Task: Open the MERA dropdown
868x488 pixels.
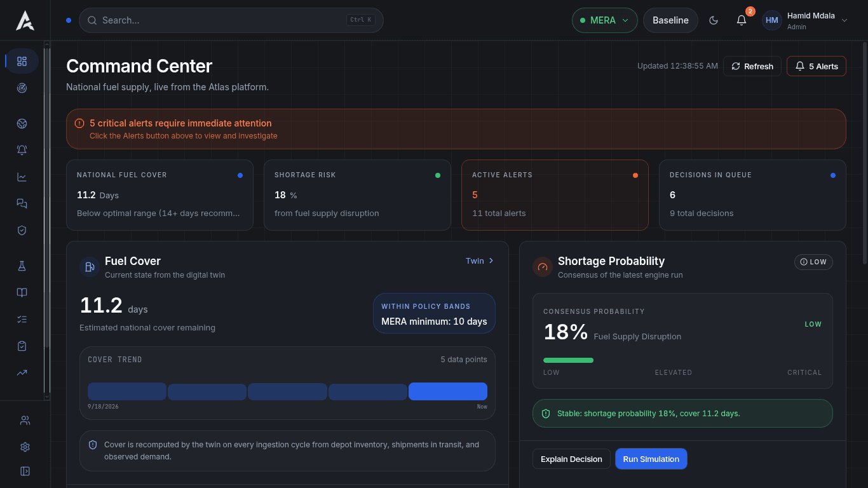Action: coord(604,20)
